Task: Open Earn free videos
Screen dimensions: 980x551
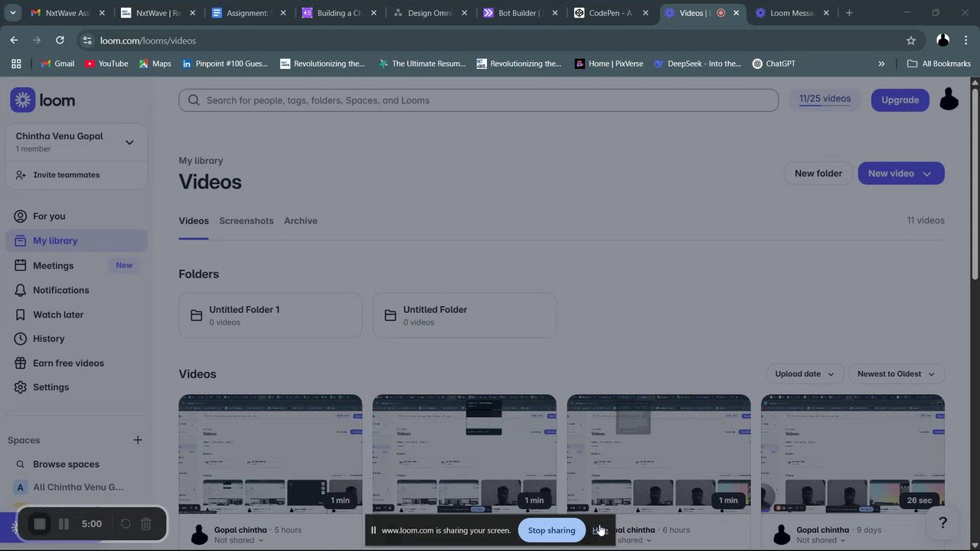Action: tap(77, 364)
